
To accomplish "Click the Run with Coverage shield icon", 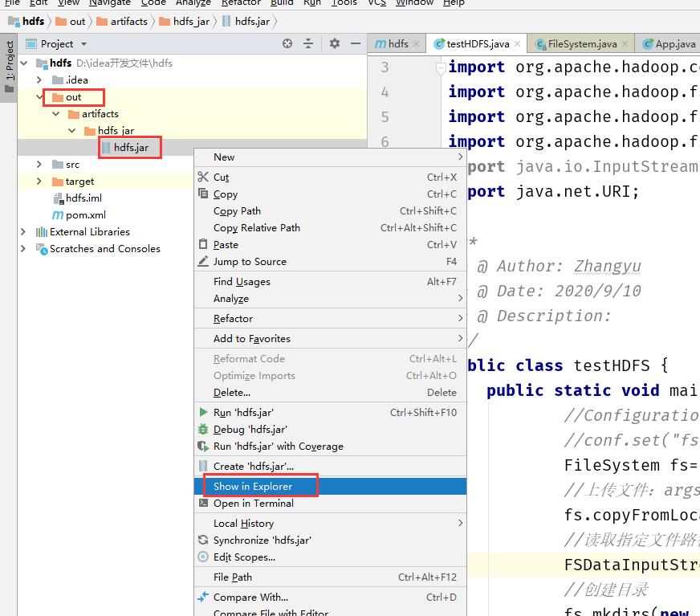I will click(x=203, y=446).
